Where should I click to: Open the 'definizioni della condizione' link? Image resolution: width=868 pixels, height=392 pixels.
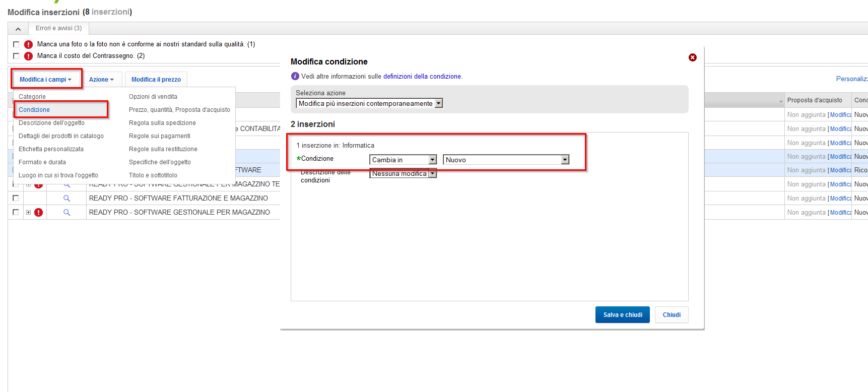pyautogui.click(x=422, y=77)
